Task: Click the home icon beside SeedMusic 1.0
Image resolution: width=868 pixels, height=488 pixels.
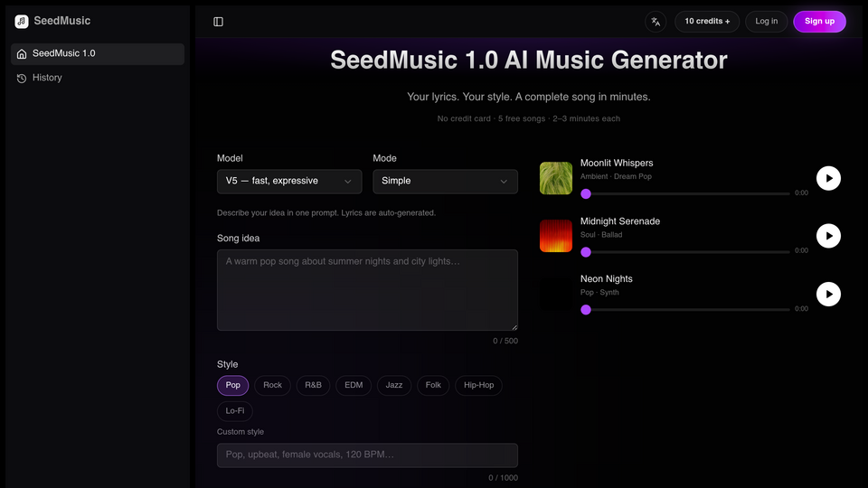Action: [x=22, y=53]
